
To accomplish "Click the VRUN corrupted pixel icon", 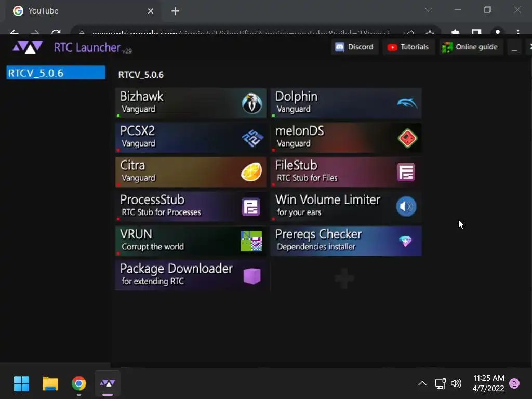I will (251, 241).
